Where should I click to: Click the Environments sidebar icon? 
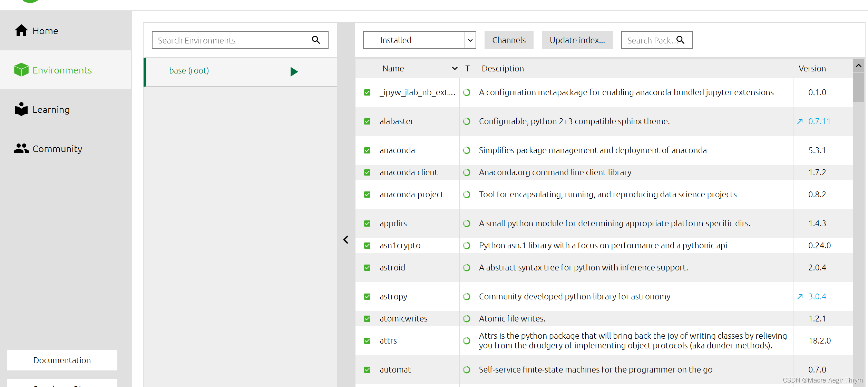coord(20,70)
